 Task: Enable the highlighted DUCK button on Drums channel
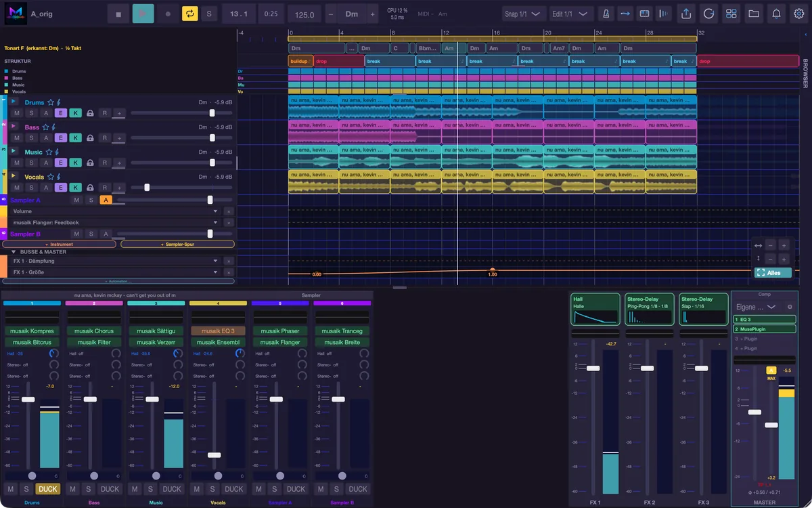pos(47,489)
